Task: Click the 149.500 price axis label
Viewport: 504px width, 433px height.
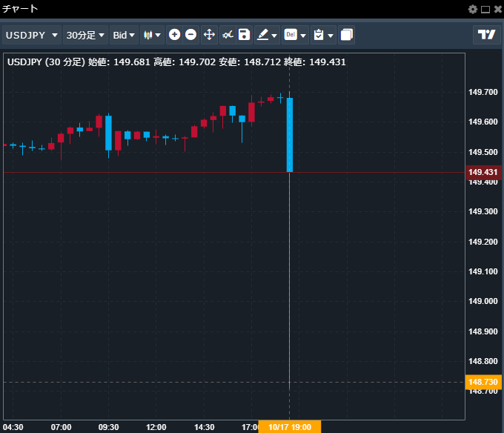Action: pos(483,152)
